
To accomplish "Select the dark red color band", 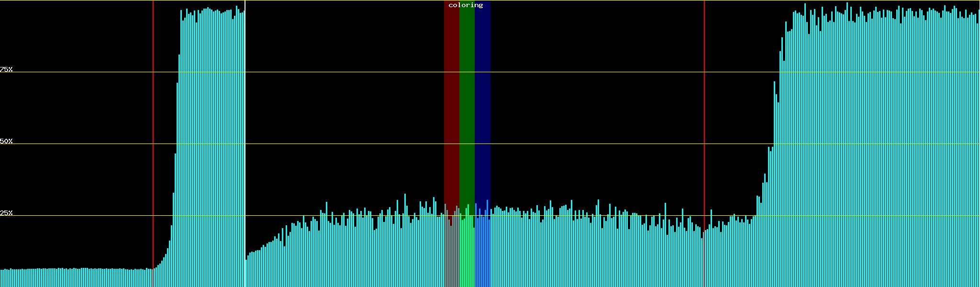I will 451,96.
